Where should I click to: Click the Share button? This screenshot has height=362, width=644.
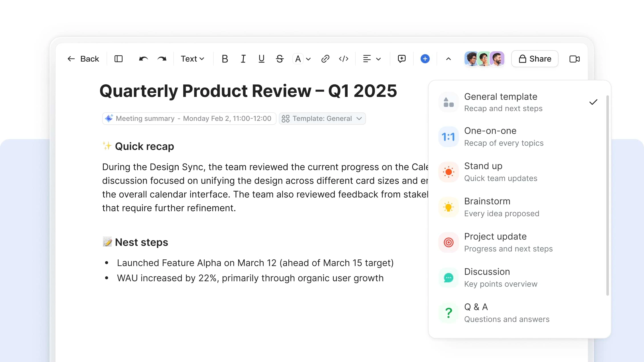pyautogui.click(x=535, y=59)
